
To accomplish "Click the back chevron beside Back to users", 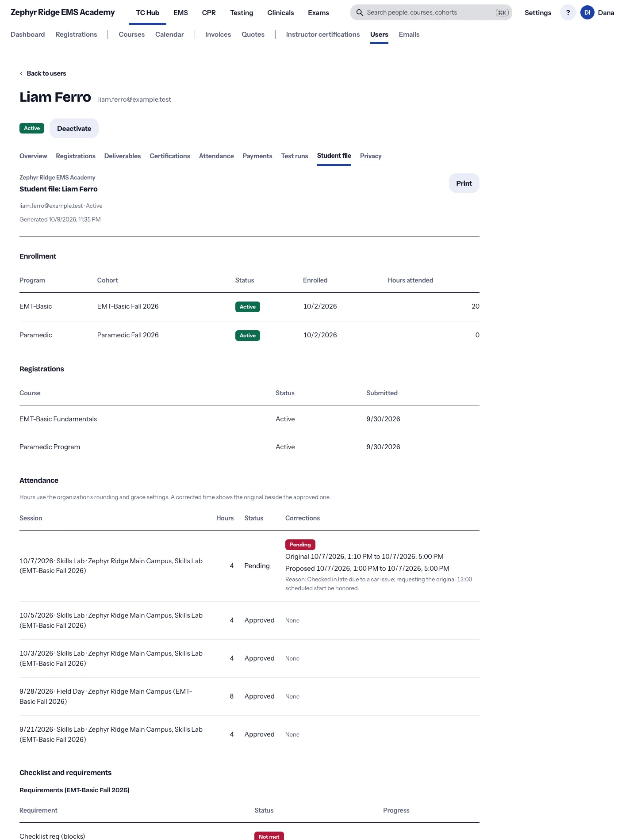I will click(21, 73).
